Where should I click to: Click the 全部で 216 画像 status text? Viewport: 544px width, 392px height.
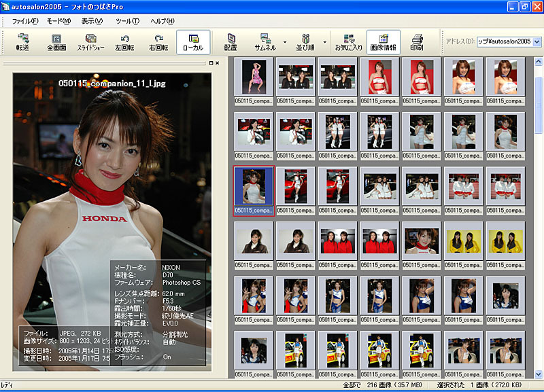click(x=383, y=385)
